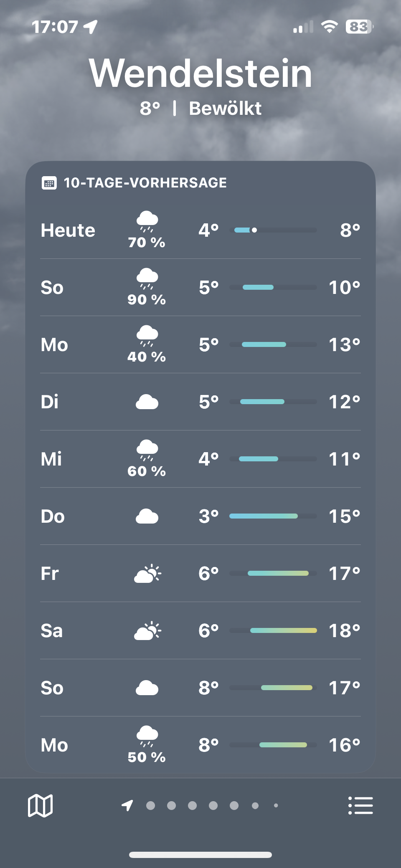Tap the home indicator bar
This screenshot has height=868, width=401.
tap(200, 855)
